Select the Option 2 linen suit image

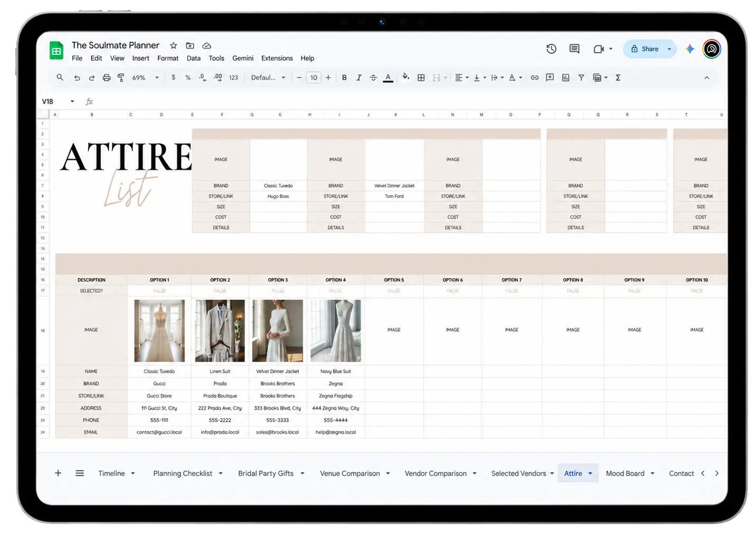coord(220,331)
